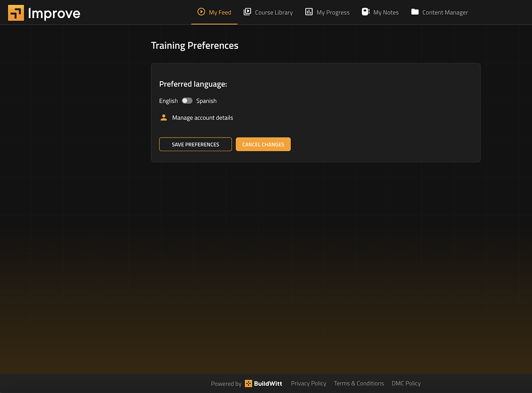Image resolution: width=532 pixels, height=393 pixels.
Task: Open the Content Manager tab
Action: coord(445,13)
